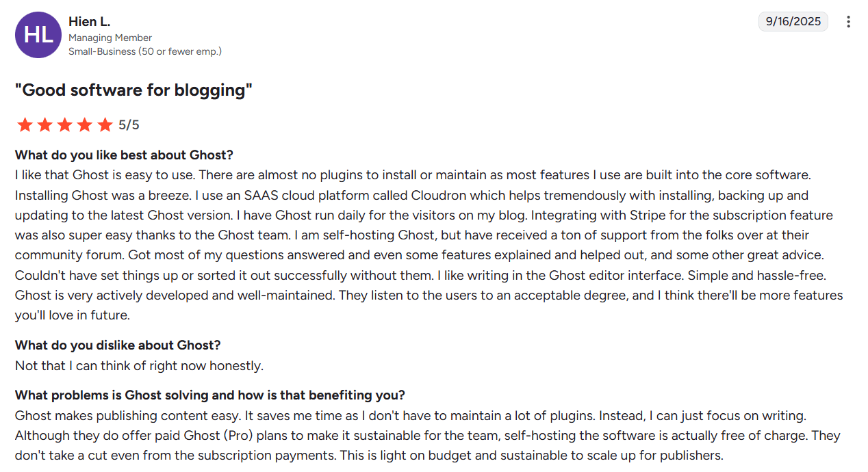Click the Managing Member job title
The width and height of the screenshot is (868, 472).
pyautogui.click(x=110, y=38)
